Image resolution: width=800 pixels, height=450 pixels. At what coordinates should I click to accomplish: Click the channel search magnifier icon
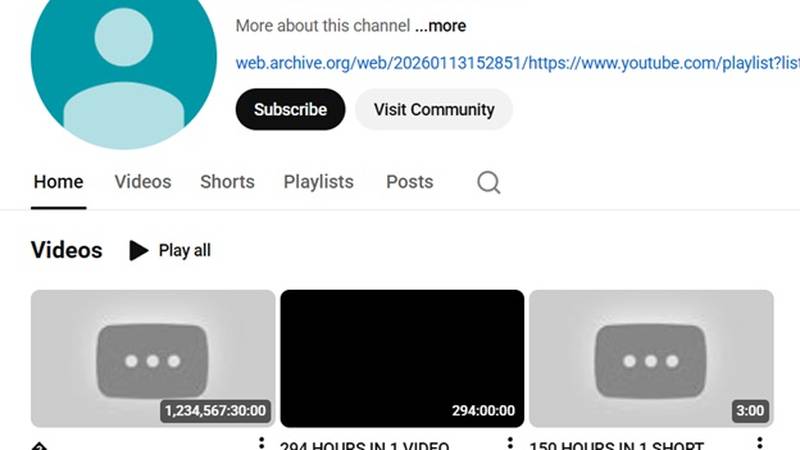click(488, 182)
